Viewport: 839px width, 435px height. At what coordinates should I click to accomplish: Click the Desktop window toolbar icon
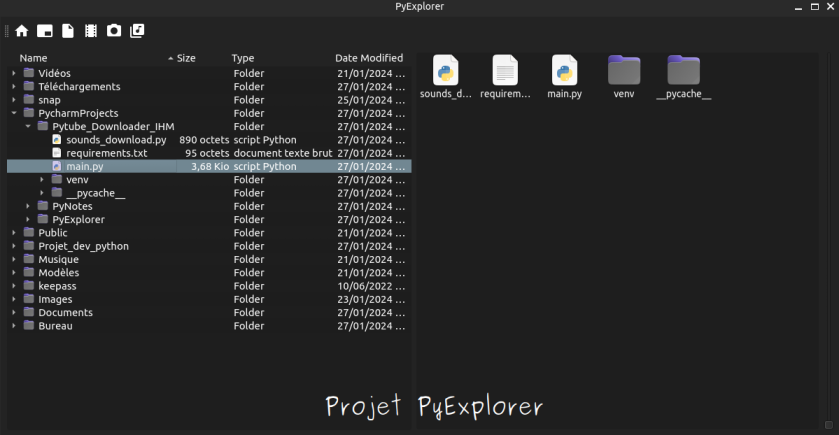tap(44, 31)
